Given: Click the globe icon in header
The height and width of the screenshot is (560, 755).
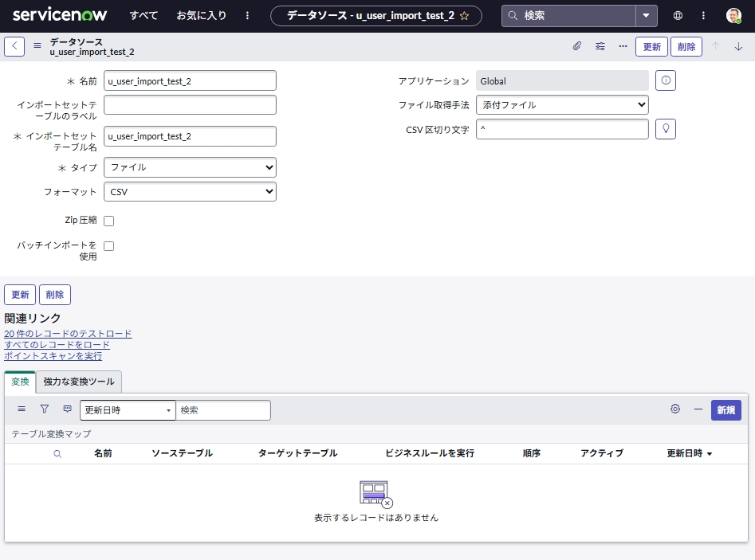Looking at the screenshot, I should coord(678,15).
